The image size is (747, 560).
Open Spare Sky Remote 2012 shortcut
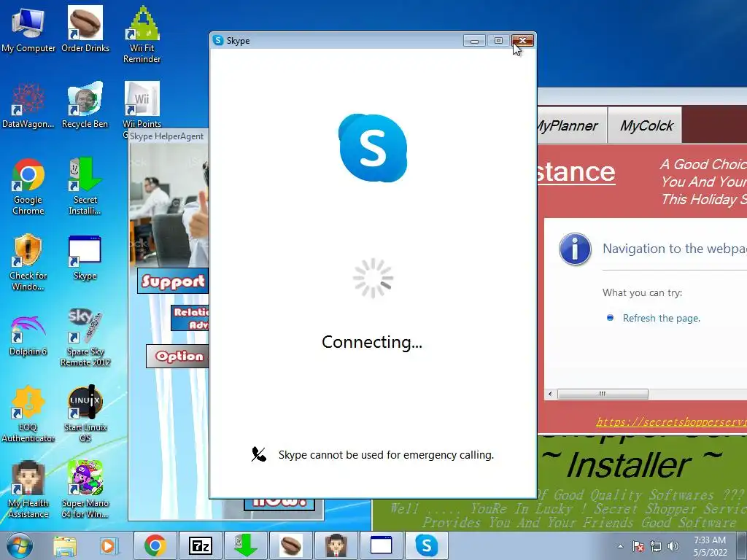85,338
